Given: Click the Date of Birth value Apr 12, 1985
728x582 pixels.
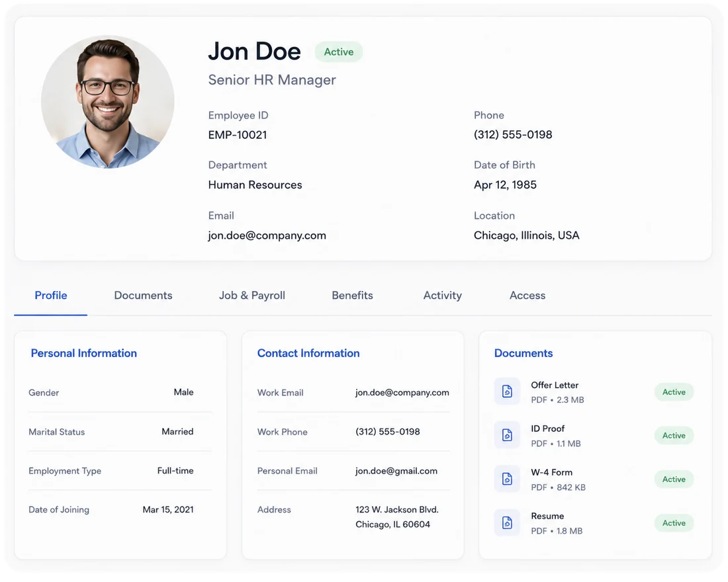Looking at the screenshot, I should (505, 185).
